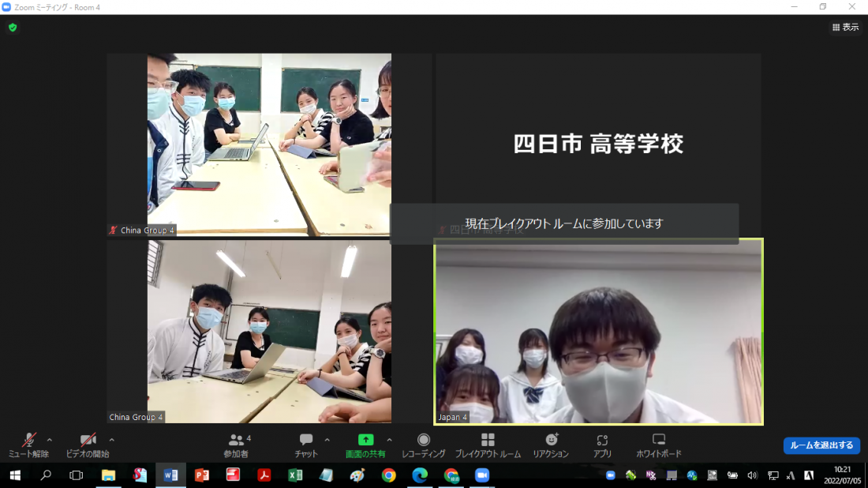Start video with ビデオの開始 button

(x=88, y=445)
